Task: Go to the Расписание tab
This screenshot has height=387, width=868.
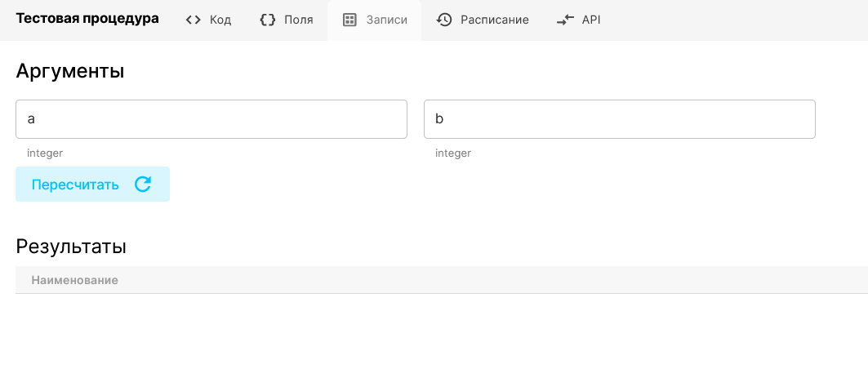Action: point(494,20)
